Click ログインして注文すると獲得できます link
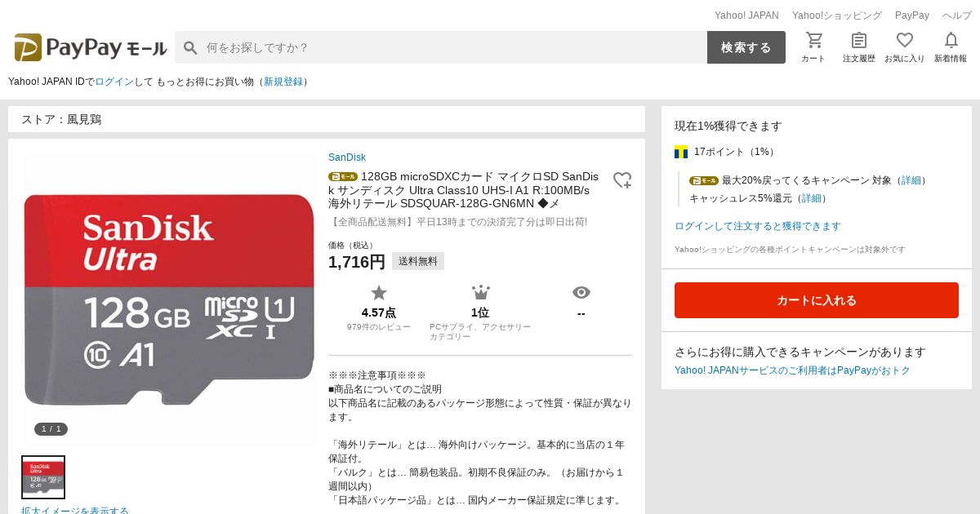This screenshot has height=514, width=980. tap(758, 226)
